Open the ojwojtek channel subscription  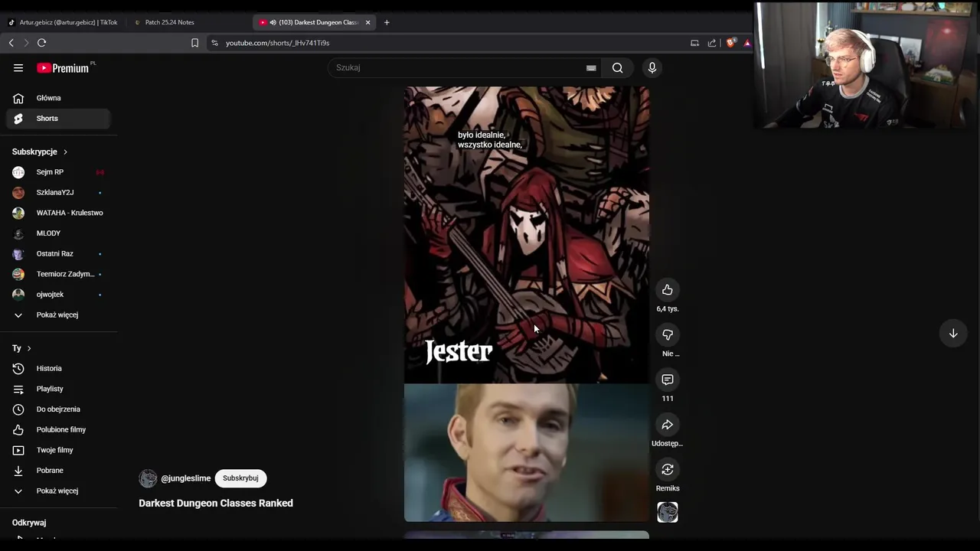click(58, 295)
